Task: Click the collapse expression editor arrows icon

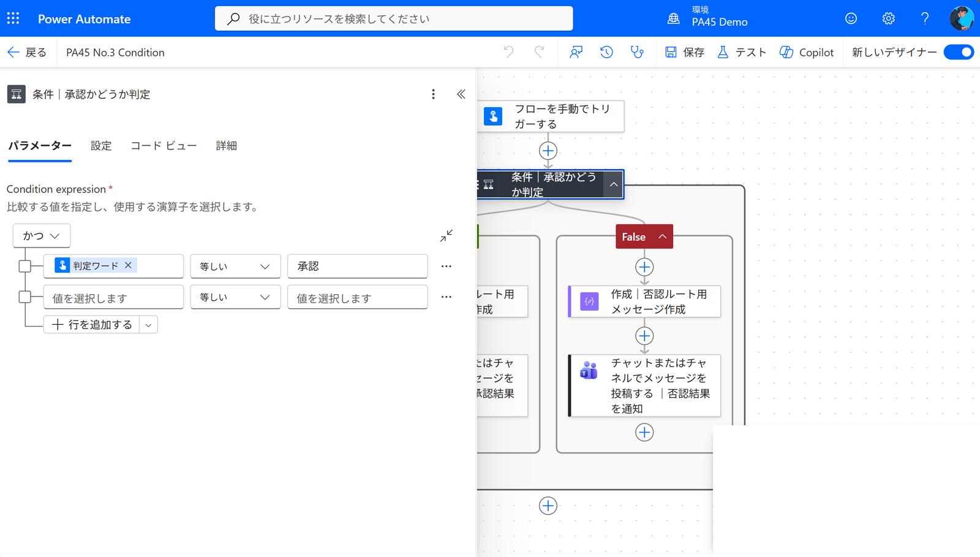Action: click(447, 235)
